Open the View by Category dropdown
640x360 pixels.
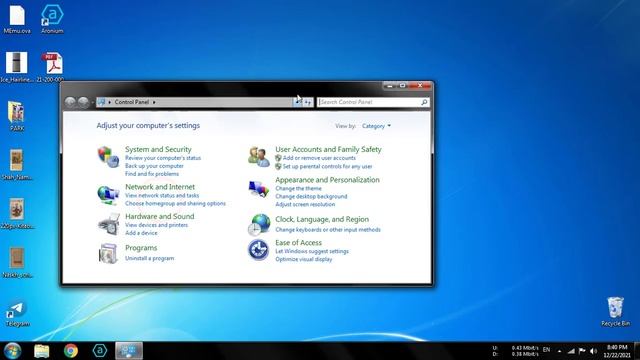tap(376, 126)
